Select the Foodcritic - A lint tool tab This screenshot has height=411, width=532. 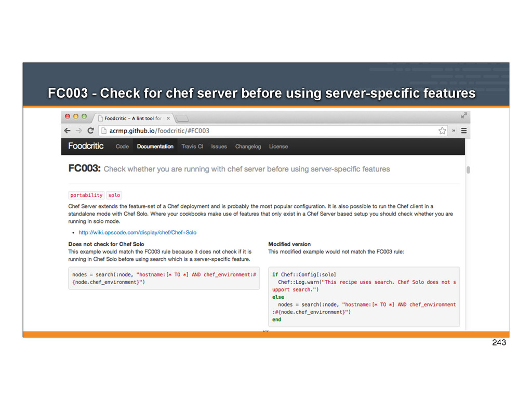[133, 118]
